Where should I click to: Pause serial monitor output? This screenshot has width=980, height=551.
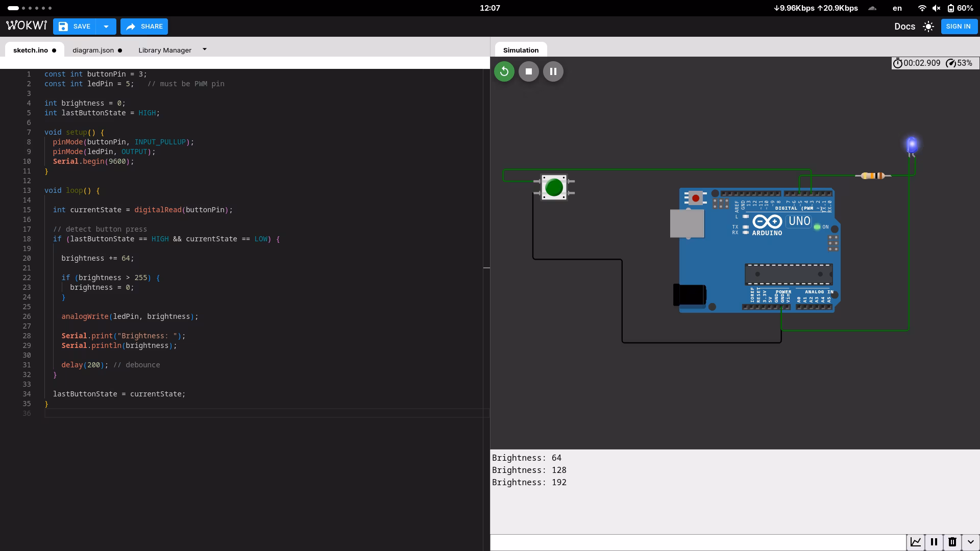tap(934, 542)
